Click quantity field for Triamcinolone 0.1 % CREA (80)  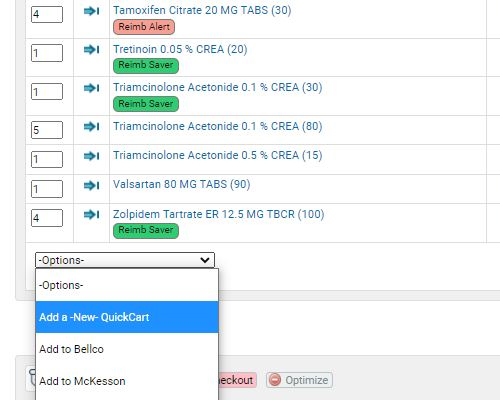coord(47,130)
